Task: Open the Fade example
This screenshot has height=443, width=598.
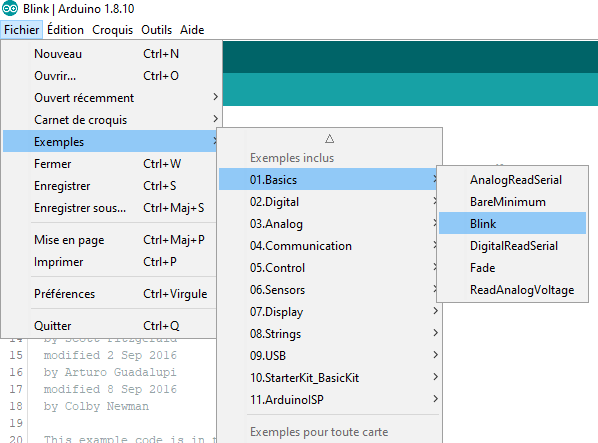Action: coord(512,268)
